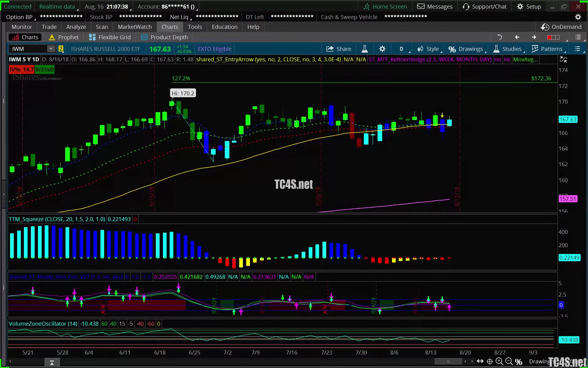
Task: Open the Setup menu
Action: tap(529, 6)
